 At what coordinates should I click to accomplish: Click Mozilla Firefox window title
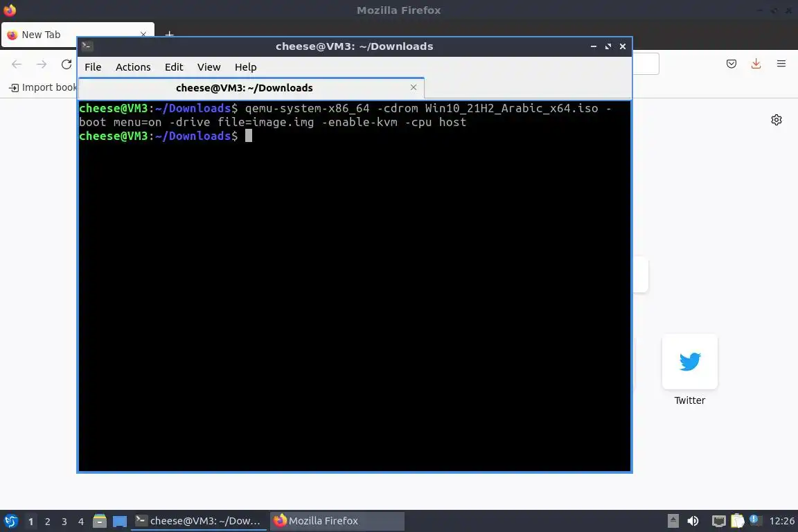(398, 10)
